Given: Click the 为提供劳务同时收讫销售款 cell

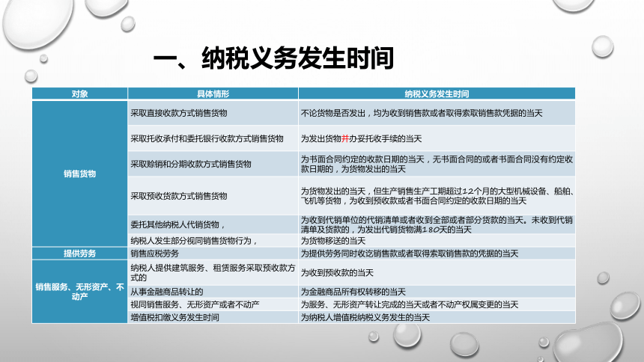Looking at the screenshot, I should click(x=437, y=254).
